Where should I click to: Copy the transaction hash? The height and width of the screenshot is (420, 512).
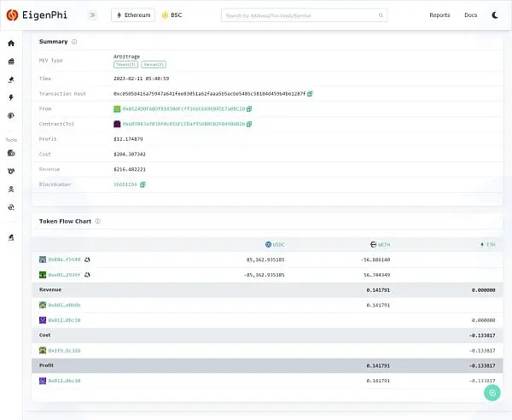coord(310,94)
